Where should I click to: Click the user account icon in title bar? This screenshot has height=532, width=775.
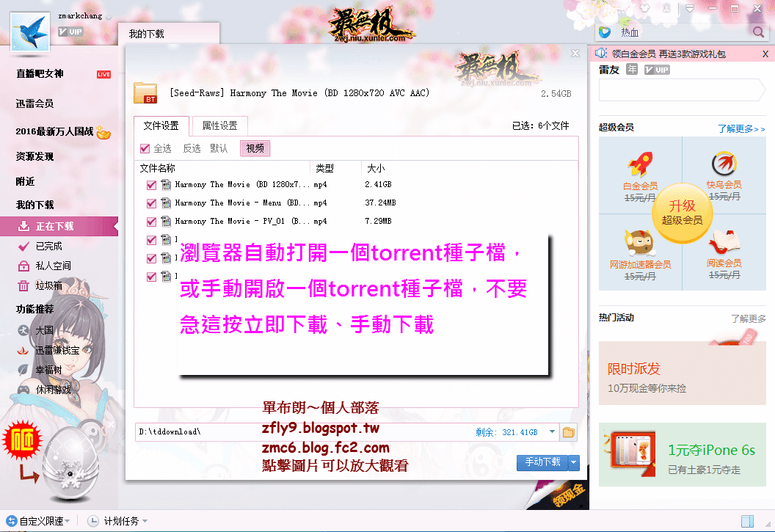click(x=667, y=8)
